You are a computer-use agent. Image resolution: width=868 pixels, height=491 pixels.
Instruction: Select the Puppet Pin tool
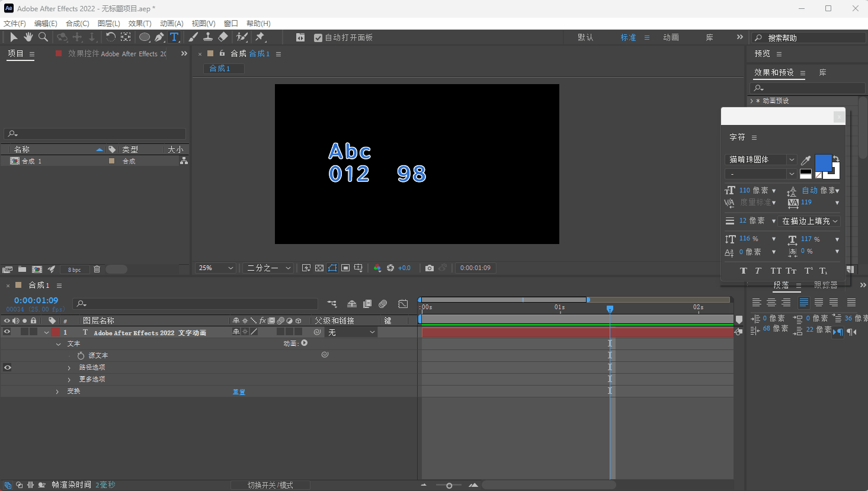[260, 37]
